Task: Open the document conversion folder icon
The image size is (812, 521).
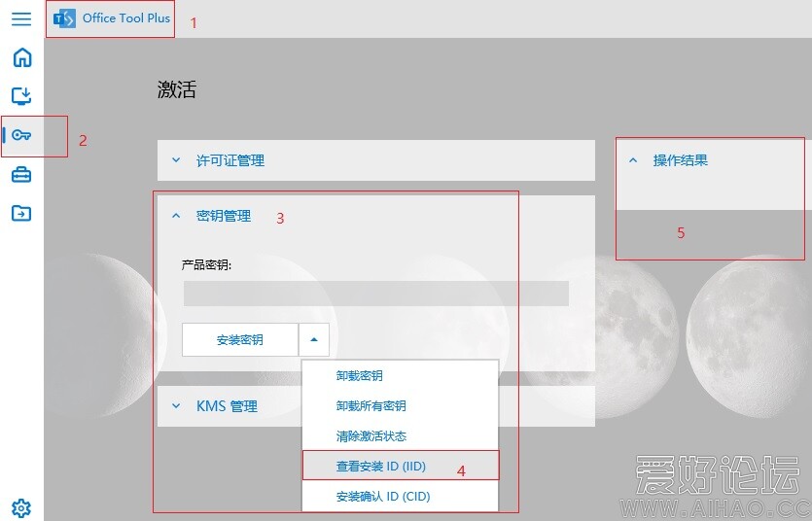Action: click(21, 213)
